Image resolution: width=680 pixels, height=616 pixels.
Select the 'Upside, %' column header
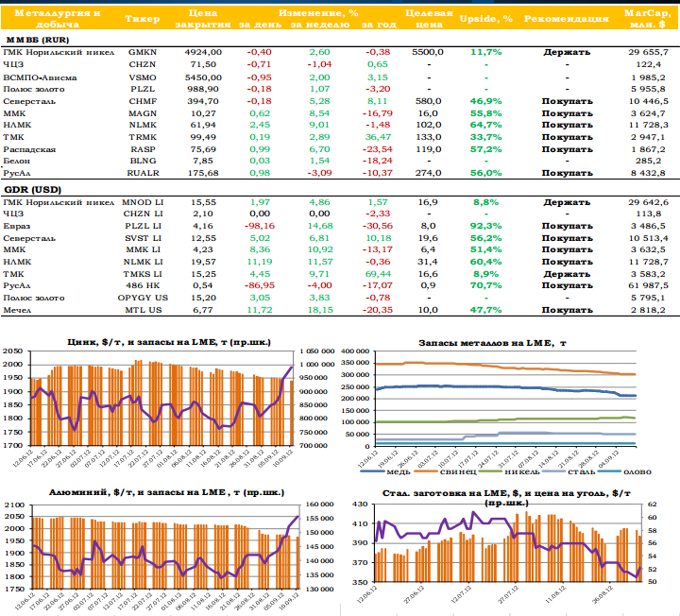[486, 19]
